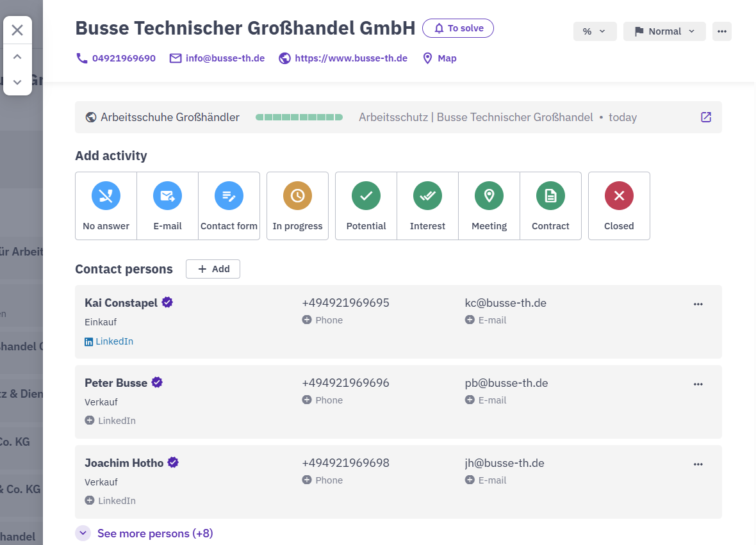
Task: Add LinkedIn for Peter Busse
Action: click(x=110, y=421)
